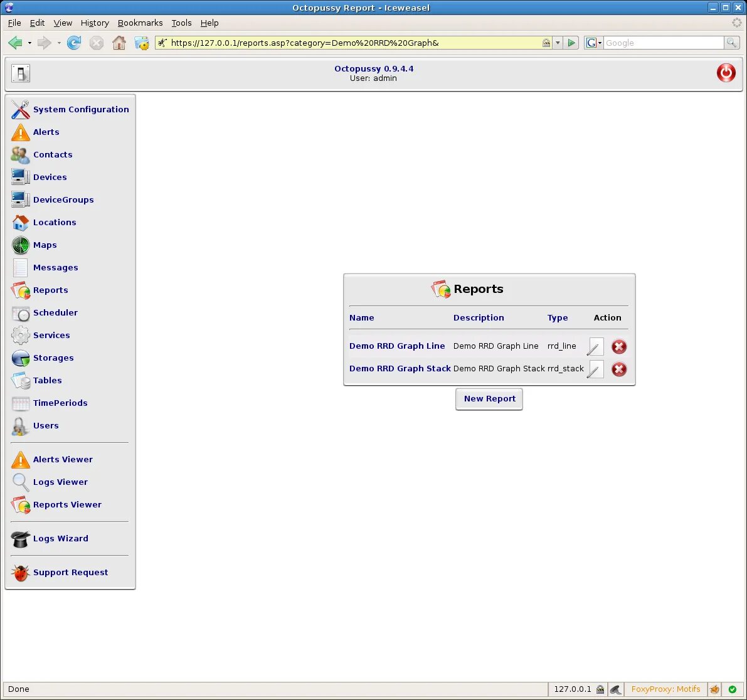Open the History menu

coord(95,23)
